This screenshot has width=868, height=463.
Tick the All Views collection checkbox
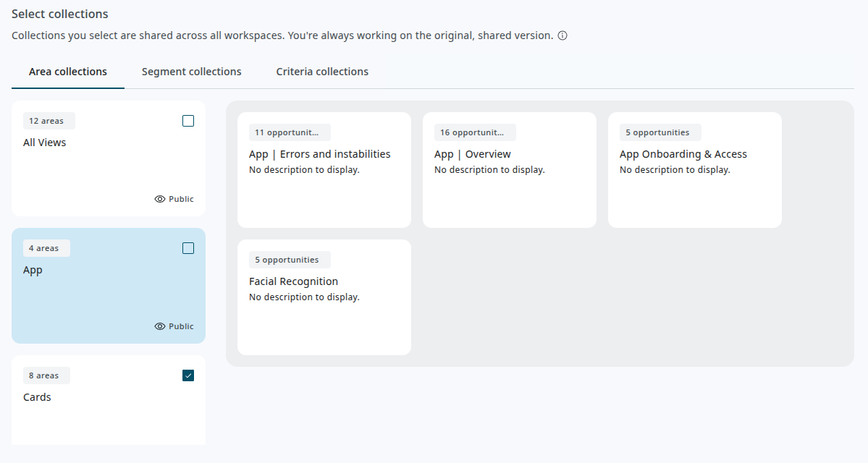(188, 121)
